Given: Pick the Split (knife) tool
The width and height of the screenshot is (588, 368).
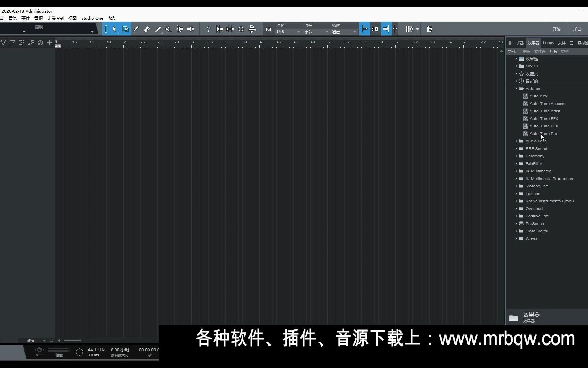Looking at the screenshot, I should (136, 29).
